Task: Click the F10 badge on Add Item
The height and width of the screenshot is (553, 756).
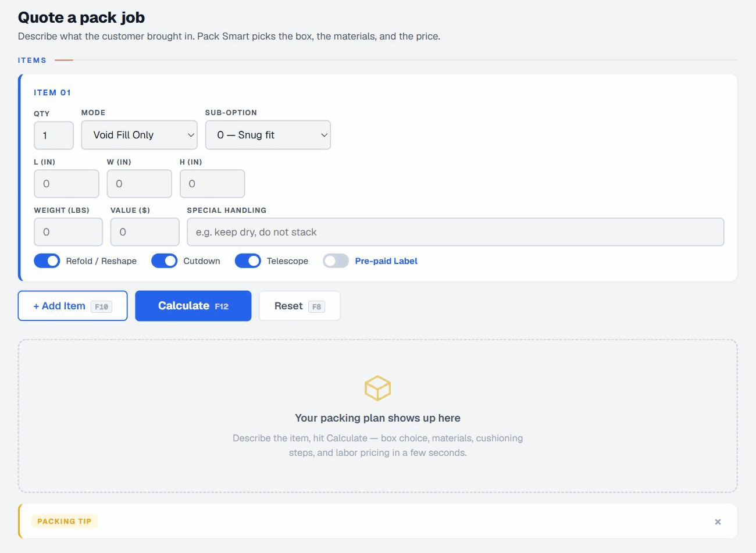Action: (101, 306)
